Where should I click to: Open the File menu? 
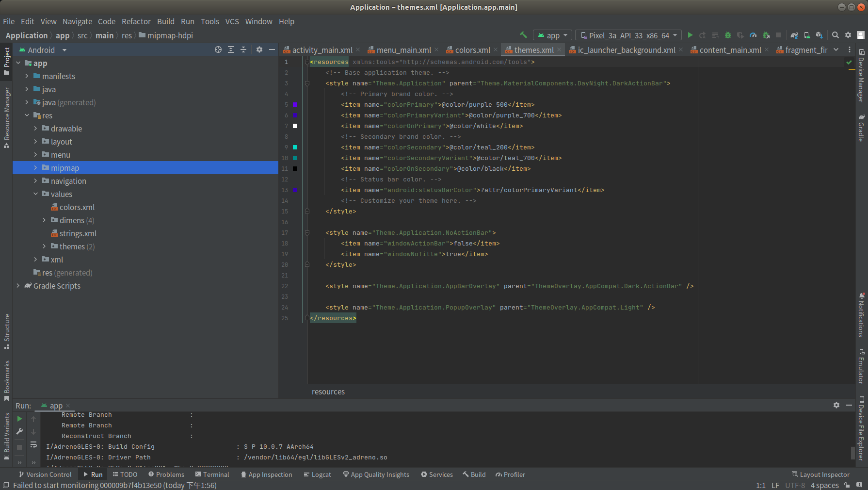[x=9, y=21]
